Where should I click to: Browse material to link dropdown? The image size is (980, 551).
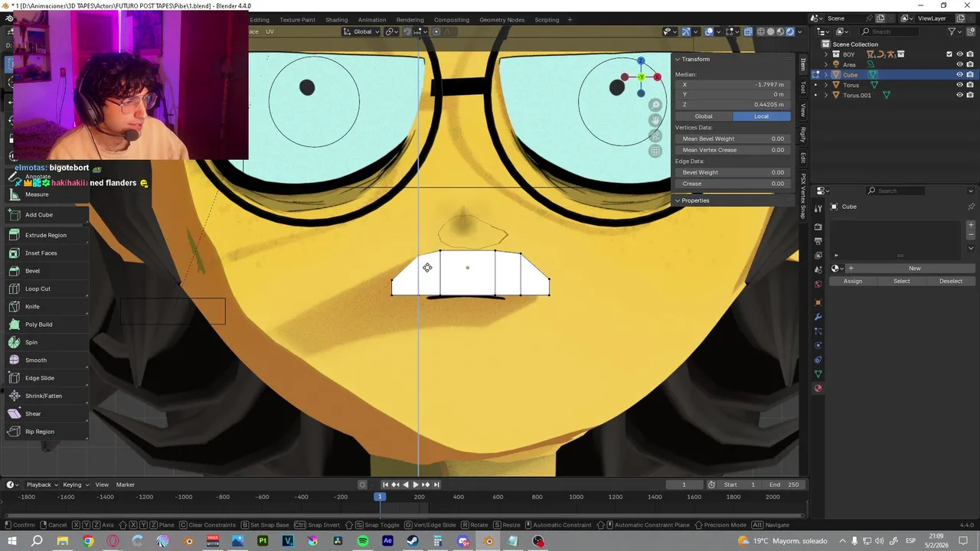(x=838, y=269)
